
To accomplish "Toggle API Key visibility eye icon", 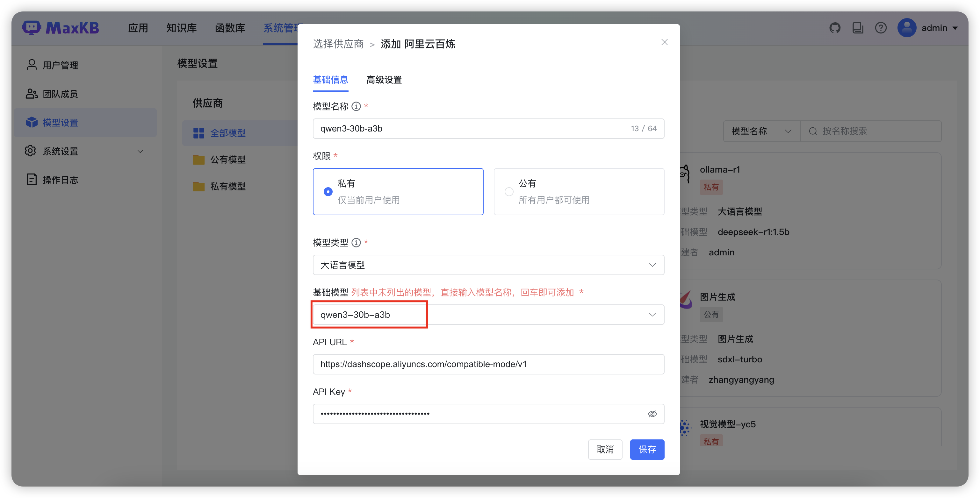I will [652, 414].
